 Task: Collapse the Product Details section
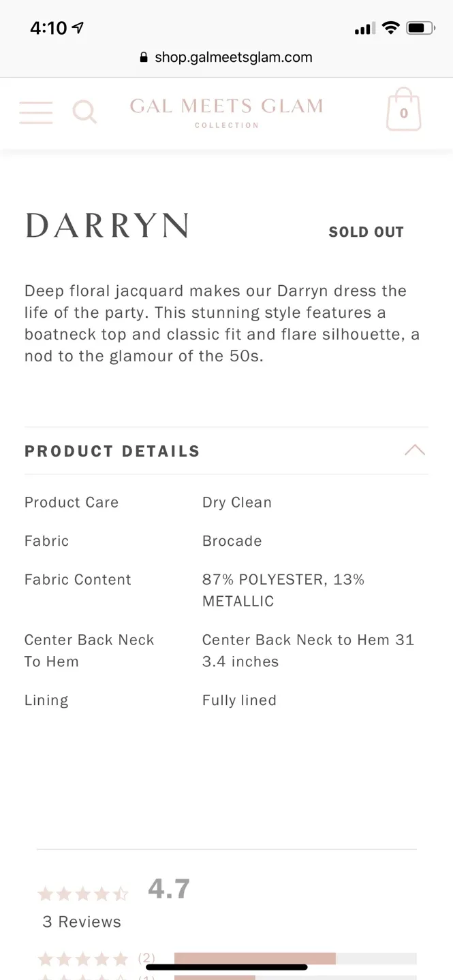click(112, 451)
